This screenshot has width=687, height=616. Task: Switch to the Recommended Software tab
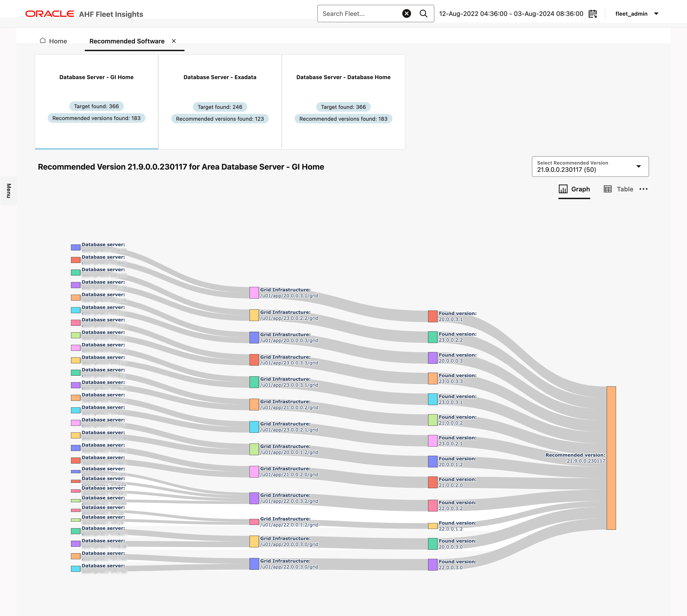tap(127, 41)
